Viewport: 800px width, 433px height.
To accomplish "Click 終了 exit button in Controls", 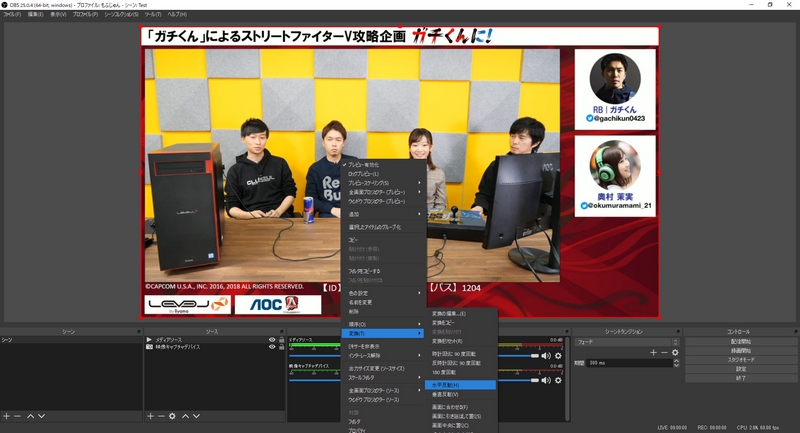I will click(x=741, y=378).
